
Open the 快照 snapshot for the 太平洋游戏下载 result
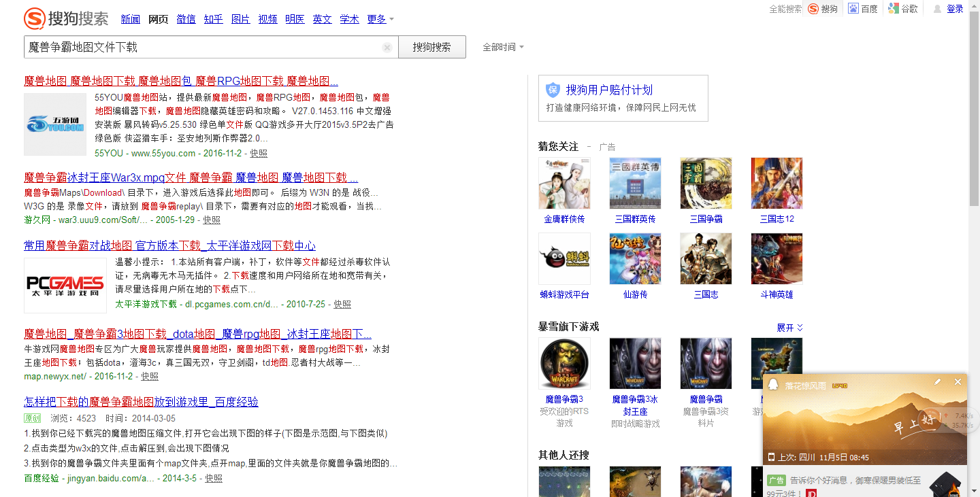342,305
